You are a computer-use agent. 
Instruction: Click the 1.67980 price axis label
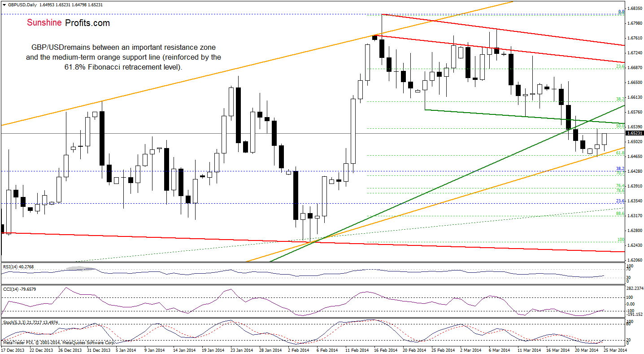click(x=634, y=23)
